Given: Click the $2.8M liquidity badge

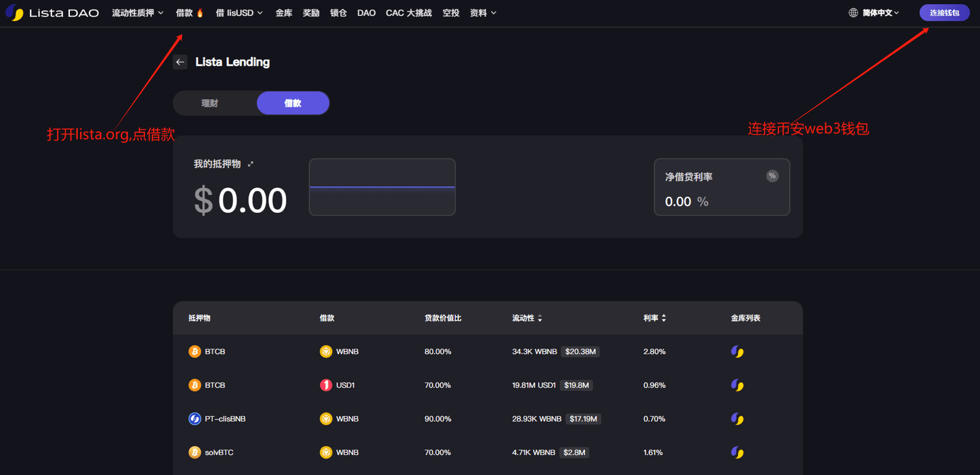Looking at the screenshot, I should point(574,453).
